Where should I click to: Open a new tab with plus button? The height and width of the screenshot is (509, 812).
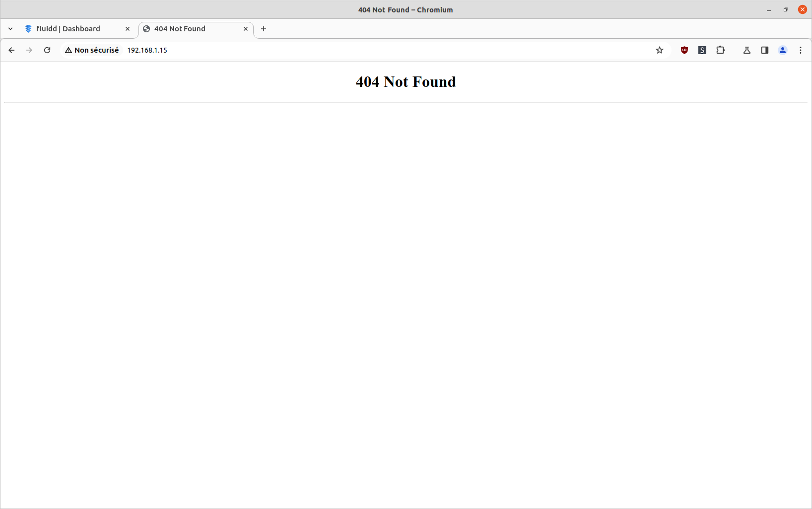point(264,29)
